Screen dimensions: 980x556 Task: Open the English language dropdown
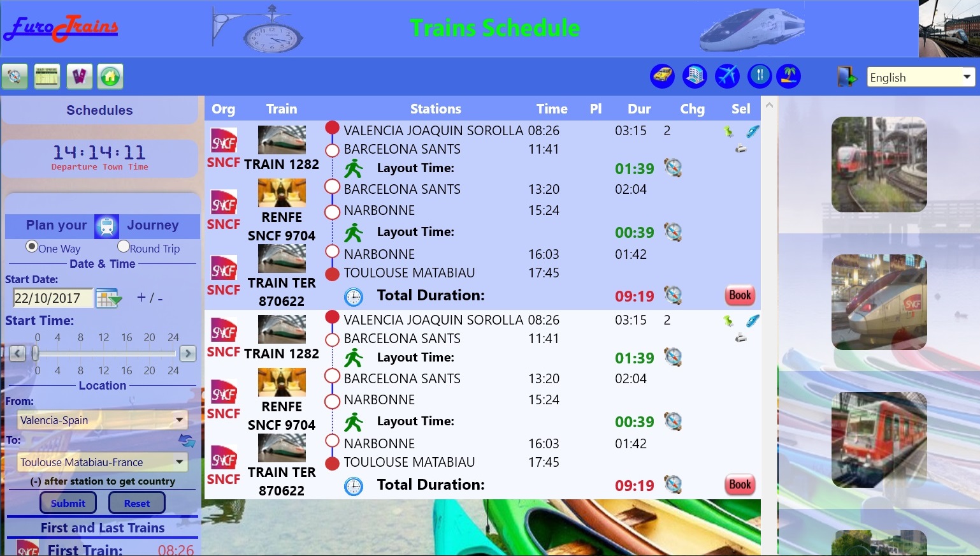tap(921, 77)
